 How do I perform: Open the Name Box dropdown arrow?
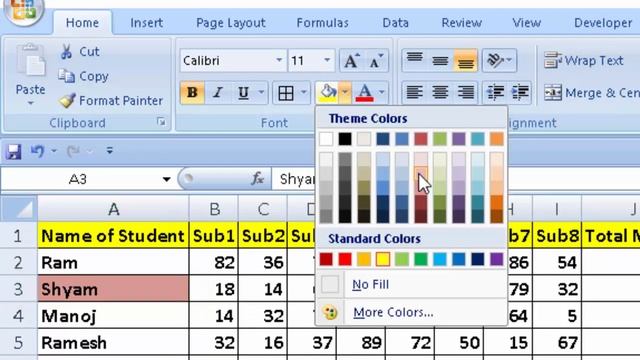166,179
